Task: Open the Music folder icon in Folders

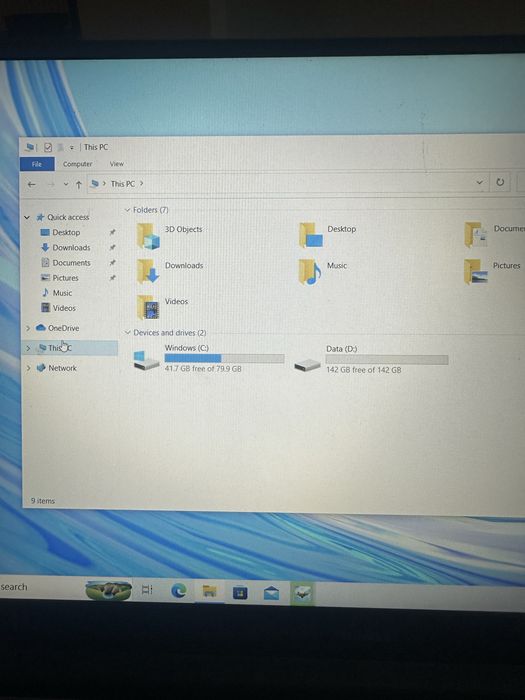Action: [x=310, y=271]
